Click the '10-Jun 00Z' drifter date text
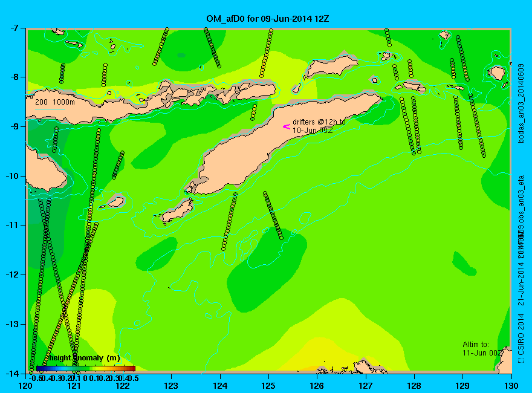This screenshot has height=393, width=532. [x=313, y=131]
